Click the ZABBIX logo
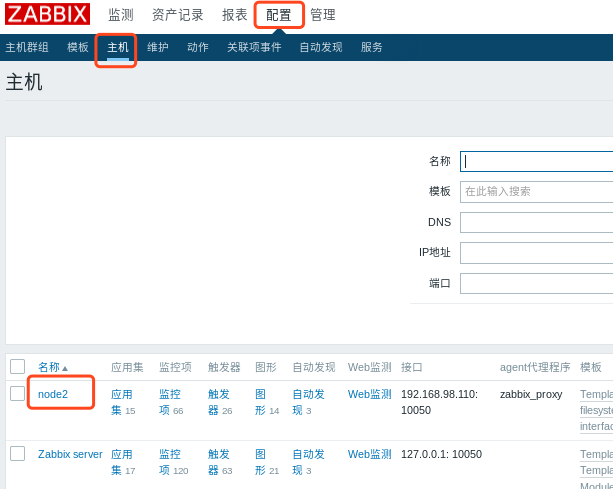Viewport: 613px width, 489px height. coord(47,14)
